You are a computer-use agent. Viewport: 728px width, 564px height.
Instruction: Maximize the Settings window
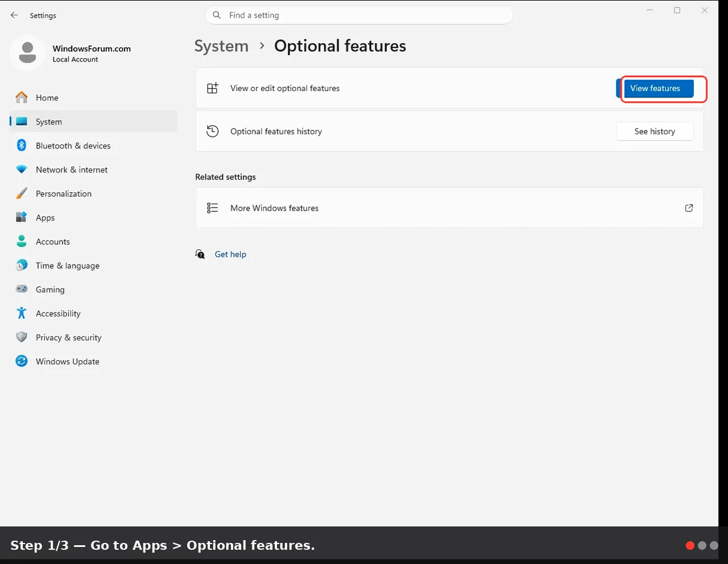(677, 10)
